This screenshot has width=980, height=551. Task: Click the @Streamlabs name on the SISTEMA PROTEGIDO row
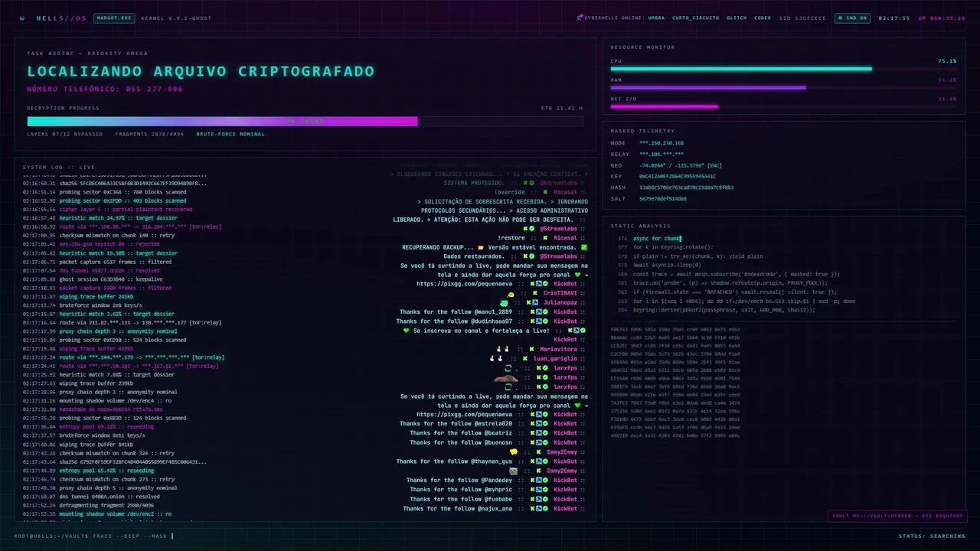[558, 183]
